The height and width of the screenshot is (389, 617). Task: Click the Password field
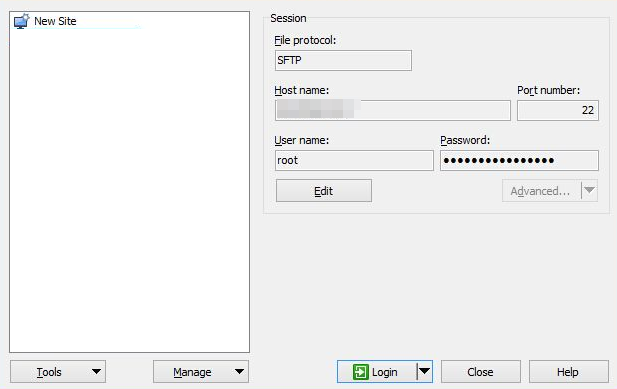click(519, 160)
